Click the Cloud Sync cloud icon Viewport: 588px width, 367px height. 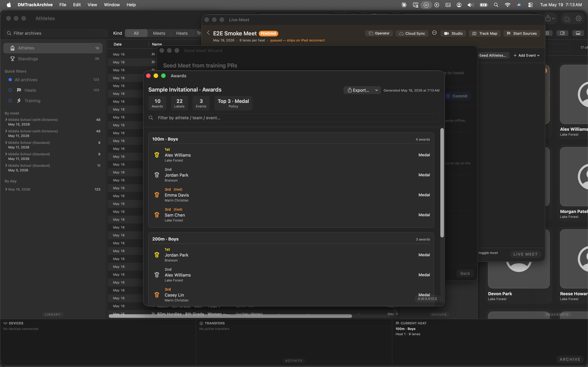[401, 33]
